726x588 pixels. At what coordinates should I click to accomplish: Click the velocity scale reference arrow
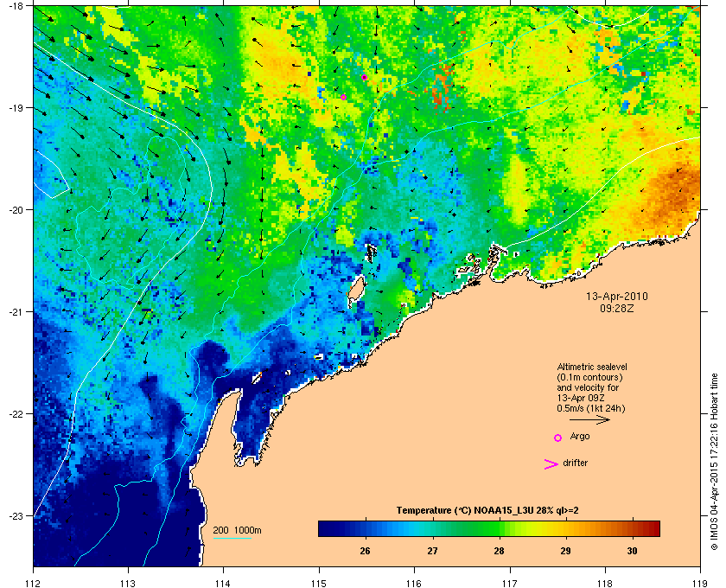tap(589, 419)
